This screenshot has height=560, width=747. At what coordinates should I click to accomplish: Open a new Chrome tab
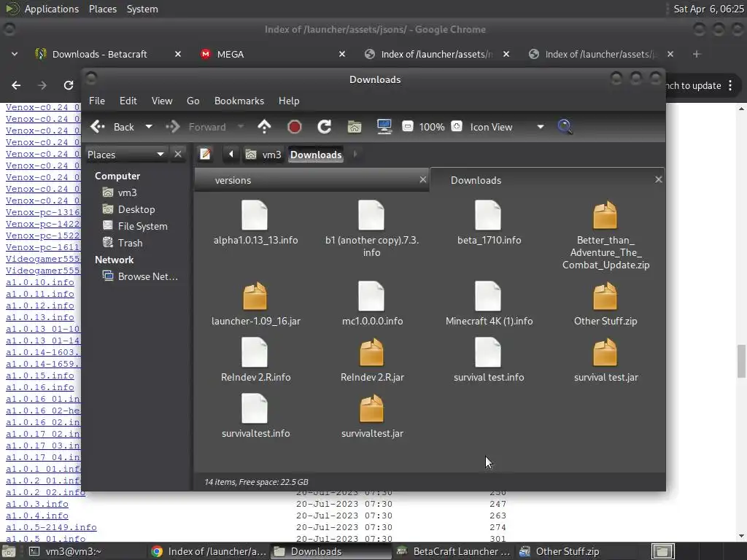(697, 54)
